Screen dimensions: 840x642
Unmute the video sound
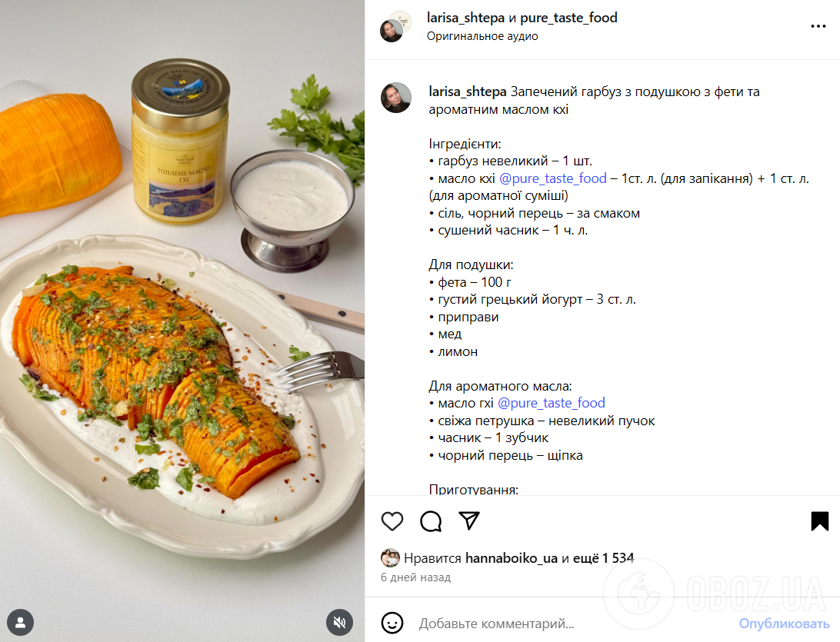339,621
